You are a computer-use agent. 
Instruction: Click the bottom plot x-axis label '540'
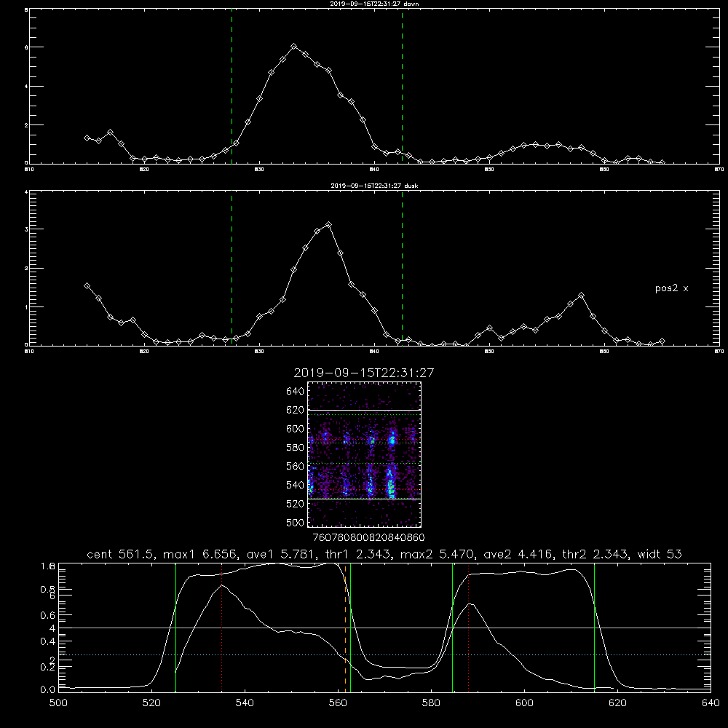[x=245, y=703]
